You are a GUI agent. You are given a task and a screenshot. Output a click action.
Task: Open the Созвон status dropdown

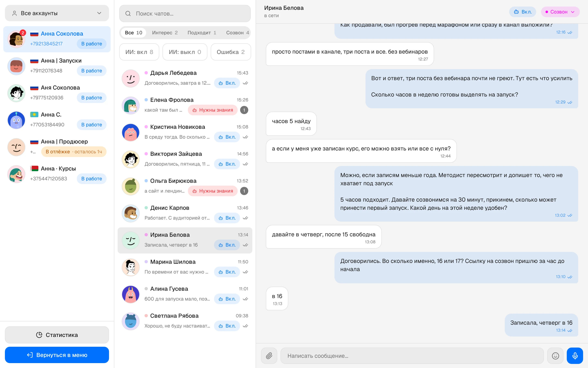[560, 12]
